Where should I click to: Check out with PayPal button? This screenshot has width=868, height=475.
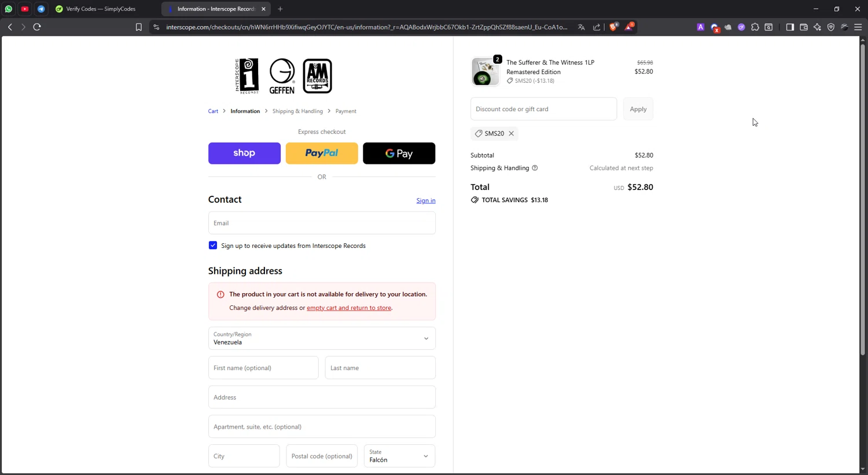(322, 153)
